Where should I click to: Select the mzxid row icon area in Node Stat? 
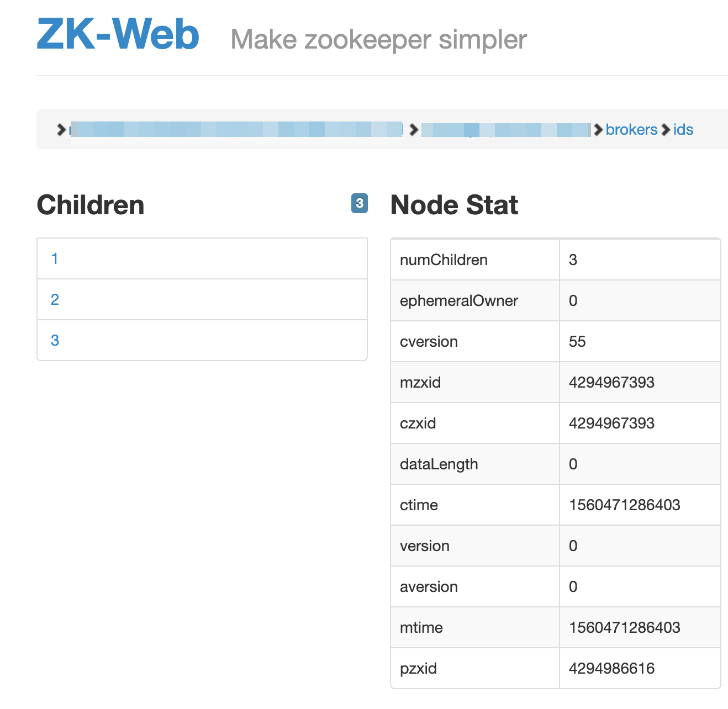(x=421, y=382)
